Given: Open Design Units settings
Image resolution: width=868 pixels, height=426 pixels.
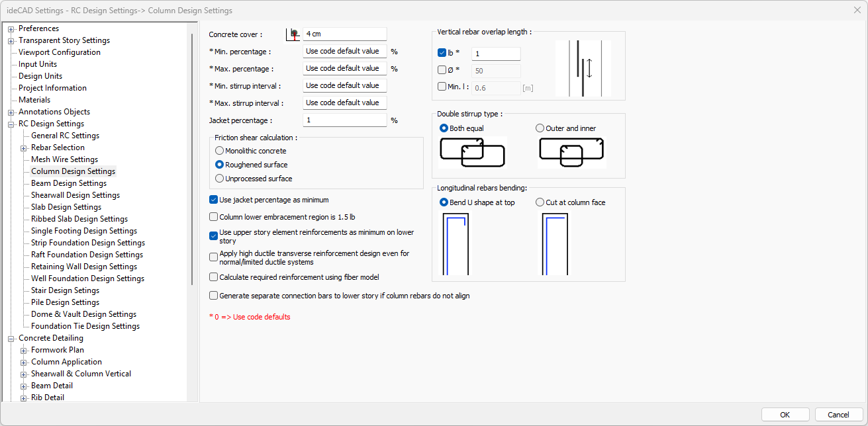Looking at the screenshot, I should pos(40,76).
